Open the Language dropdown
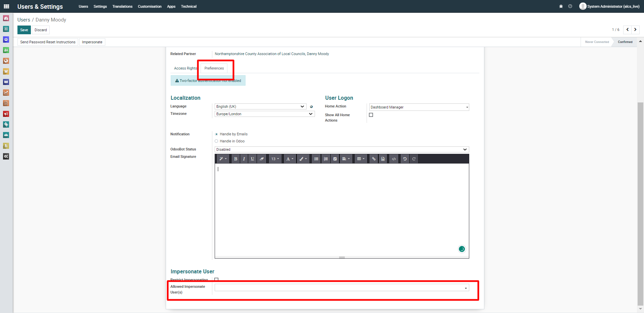The height and width of the screenshot is (313, 644). pos(260,106)
